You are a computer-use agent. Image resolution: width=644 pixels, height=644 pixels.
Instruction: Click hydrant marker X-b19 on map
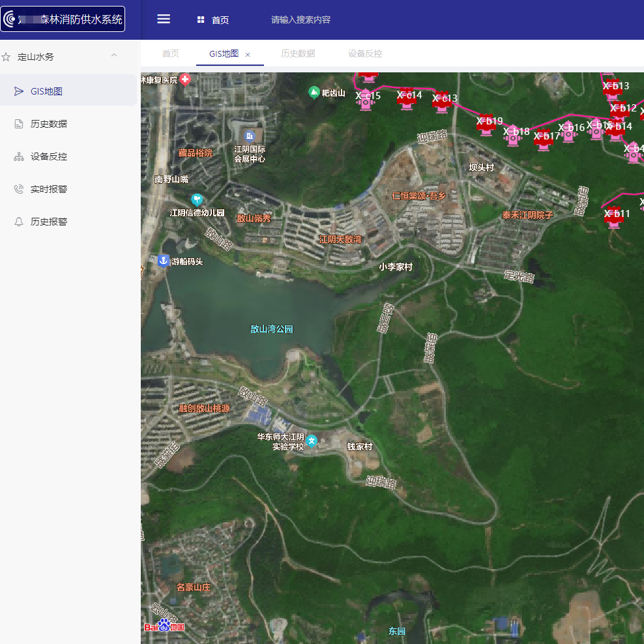pyautogui.click(x=486, y=124)
